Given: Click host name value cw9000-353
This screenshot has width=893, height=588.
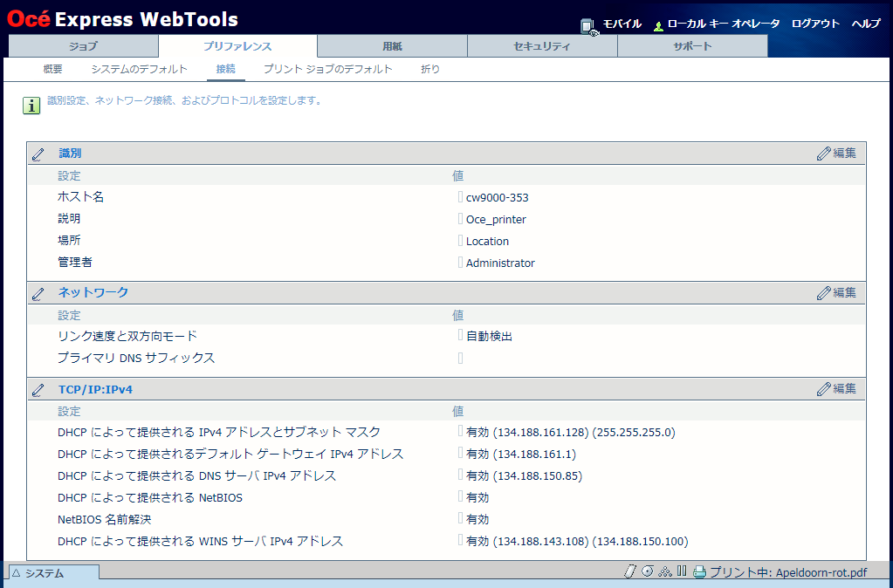Looking at the screenshot, I should tap(498, 197).
